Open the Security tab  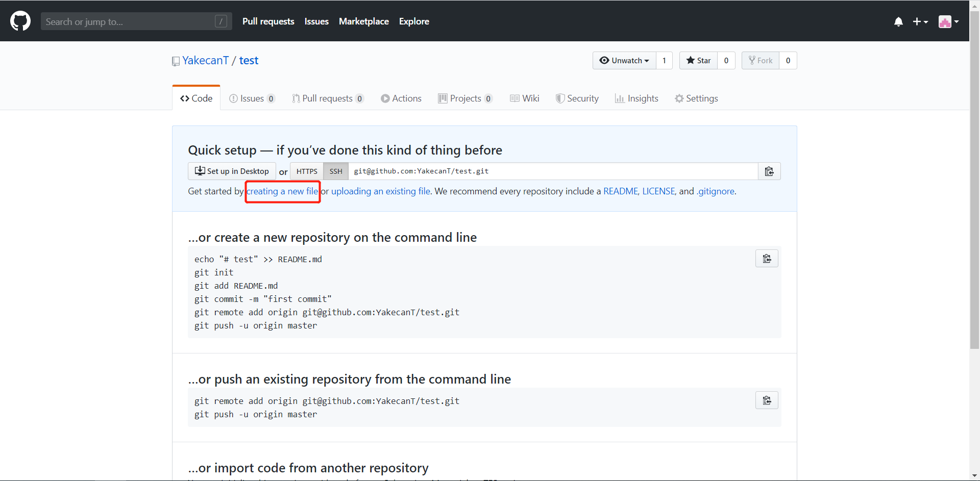(577, 98)
